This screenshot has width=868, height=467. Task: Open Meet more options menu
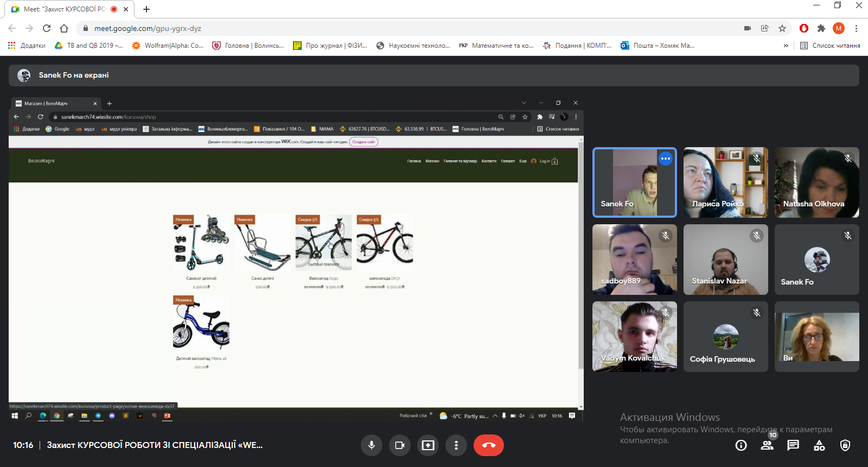point(456,445)
